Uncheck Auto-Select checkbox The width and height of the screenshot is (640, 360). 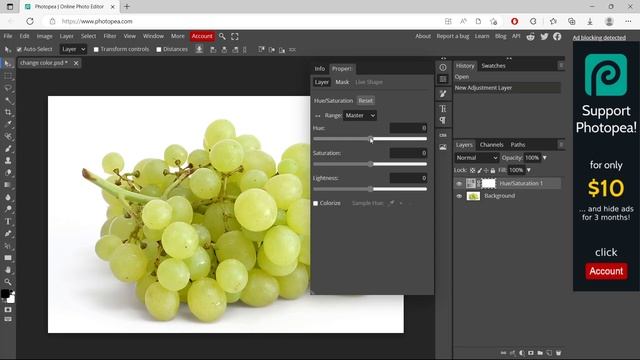click(x=19, y=49)
